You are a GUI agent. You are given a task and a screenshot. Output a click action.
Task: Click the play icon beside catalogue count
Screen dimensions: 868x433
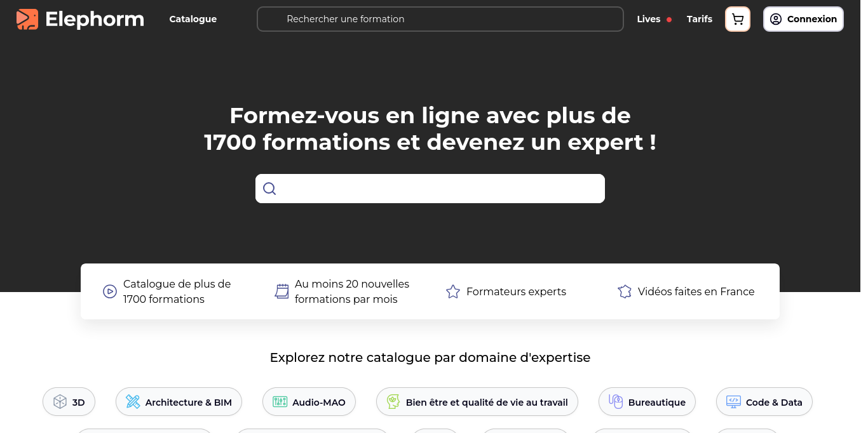tap(110, 291)
